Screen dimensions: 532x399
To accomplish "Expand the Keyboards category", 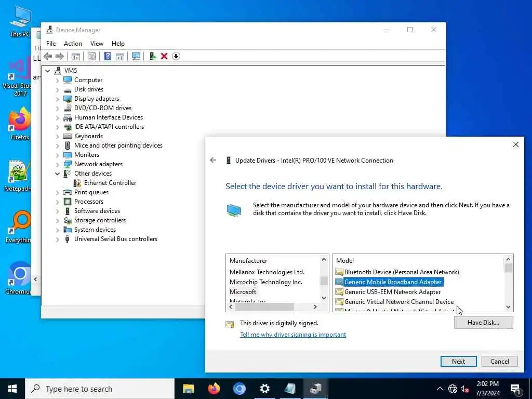I will click(x=57, y=137).
